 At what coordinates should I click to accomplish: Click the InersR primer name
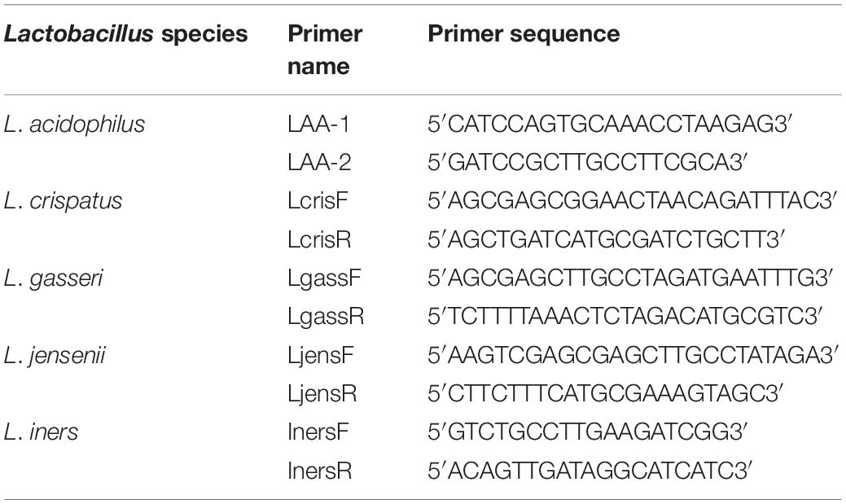(x=320, y=471)
